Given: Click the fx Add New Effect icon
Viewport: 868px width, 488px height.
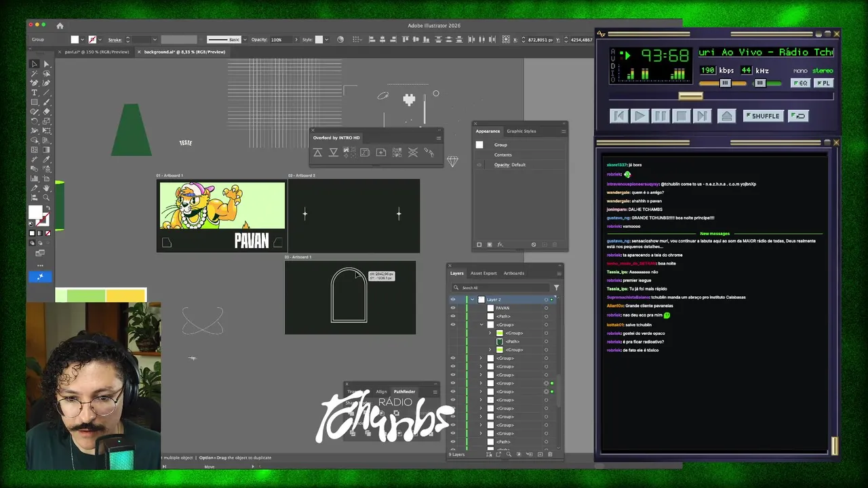Looking at the screenshot, I should tap(500, 245).
